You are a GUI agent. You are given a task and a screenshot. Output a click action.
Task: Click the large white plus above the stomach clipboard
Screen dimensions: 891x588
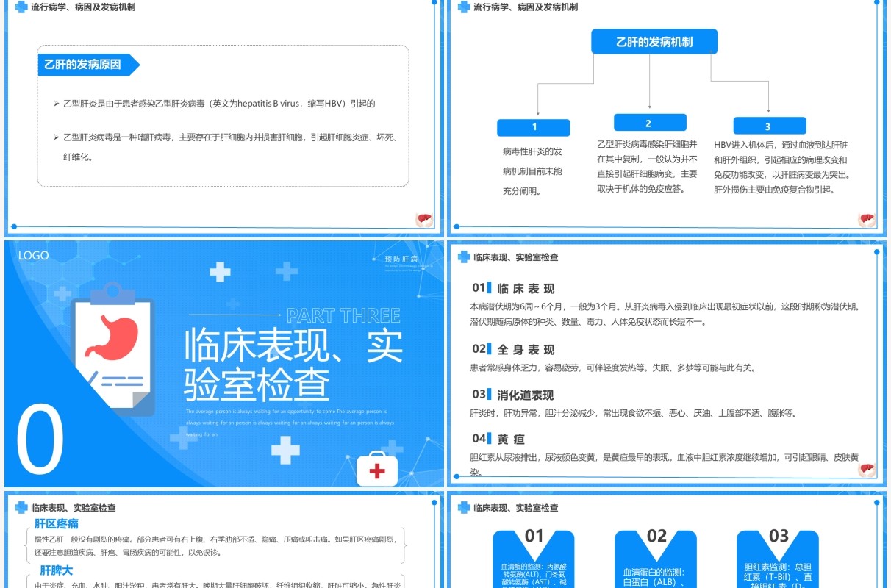click(220, 271)
